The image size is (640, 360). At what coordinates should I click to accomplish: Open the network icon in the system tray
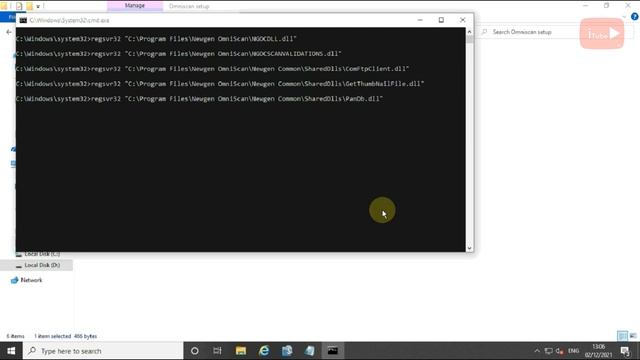click(549, 351)
